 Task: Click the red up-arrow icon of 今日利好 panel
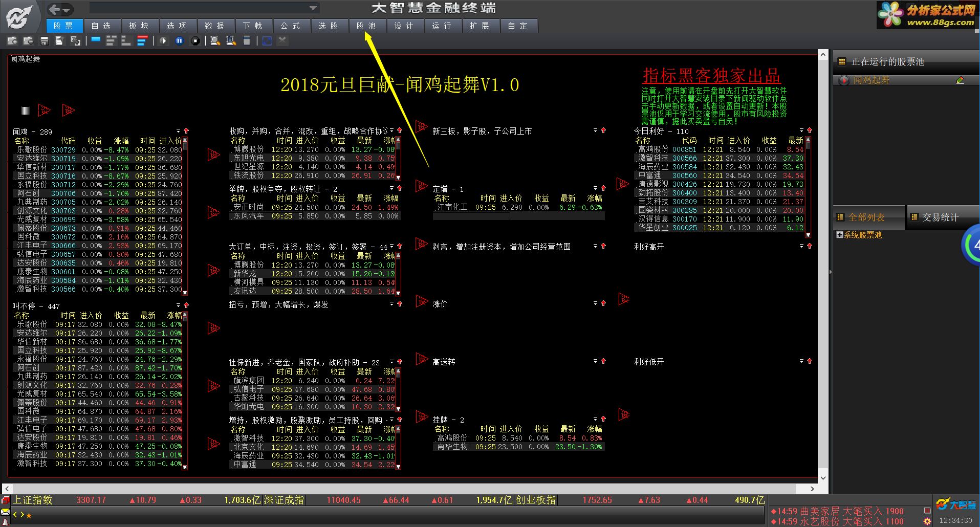coord(810,130)
